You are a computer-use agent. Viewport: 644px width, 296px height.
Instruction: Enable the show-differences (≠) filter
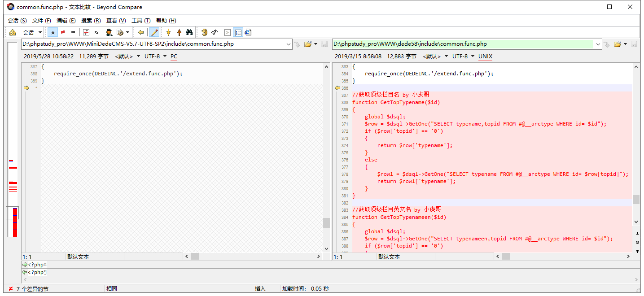pos(62,32)
